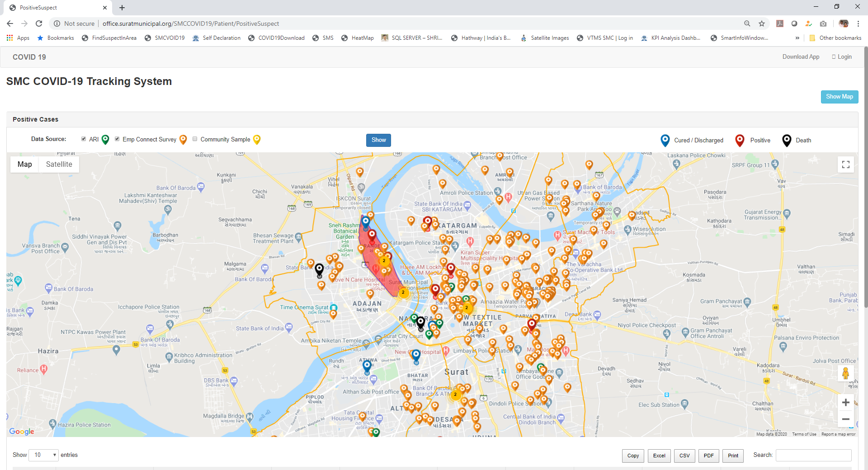Viewport: 868px width, 470px height.
Task: Open the Chrome three-dot menu
Action: 858,23
